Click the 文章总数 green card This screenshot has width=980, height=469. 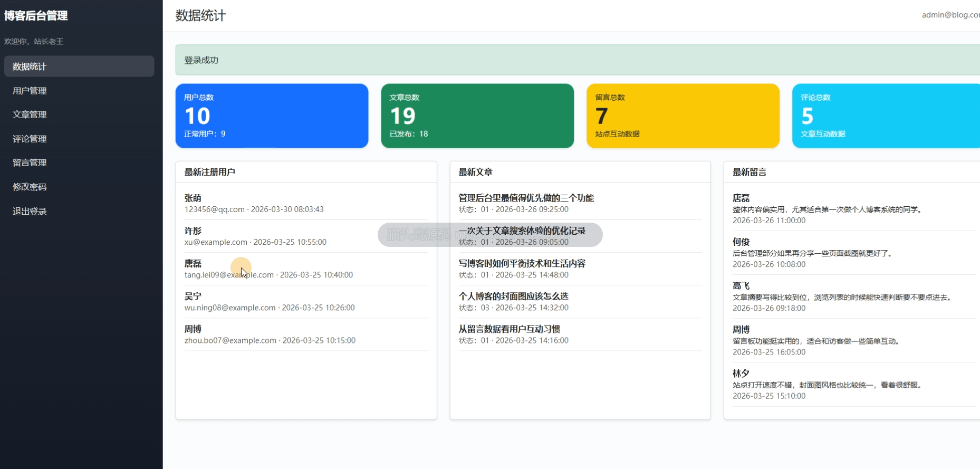(477, 116)
